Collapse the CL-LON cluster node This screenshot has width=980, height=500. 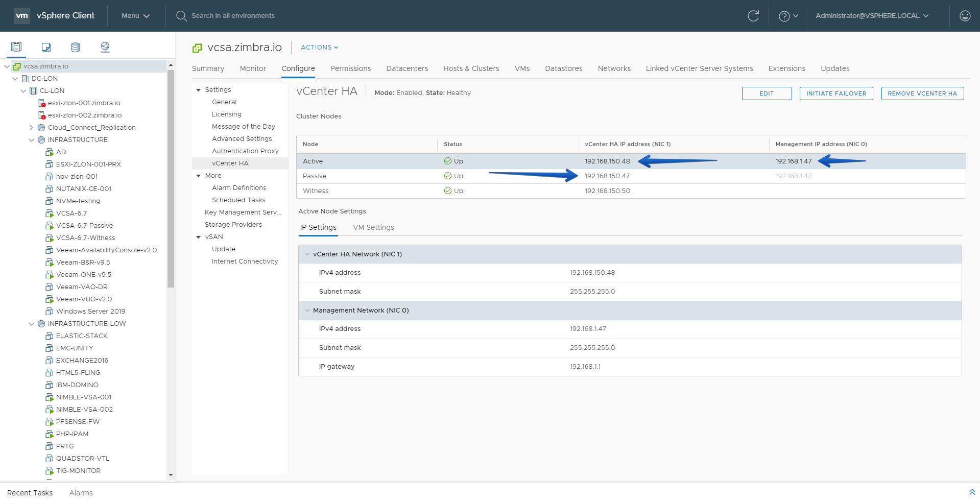pos(23,91)
